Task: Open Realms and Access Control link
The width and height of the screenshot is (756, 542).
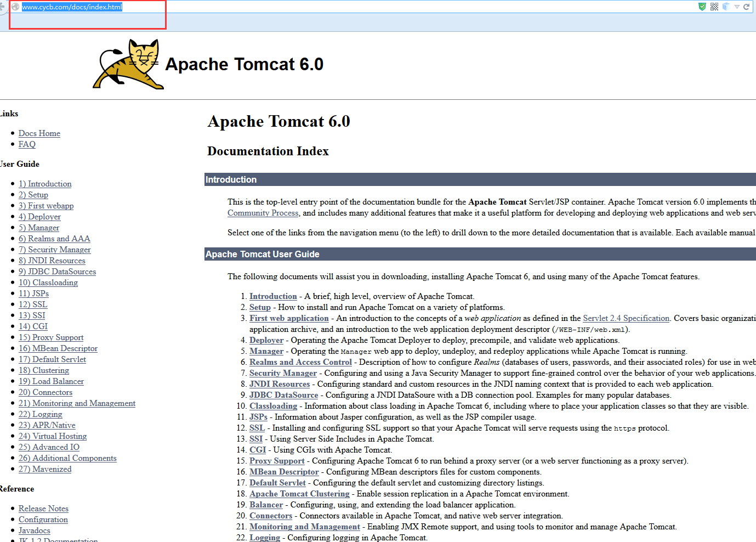Action: [x=300, y=362]
